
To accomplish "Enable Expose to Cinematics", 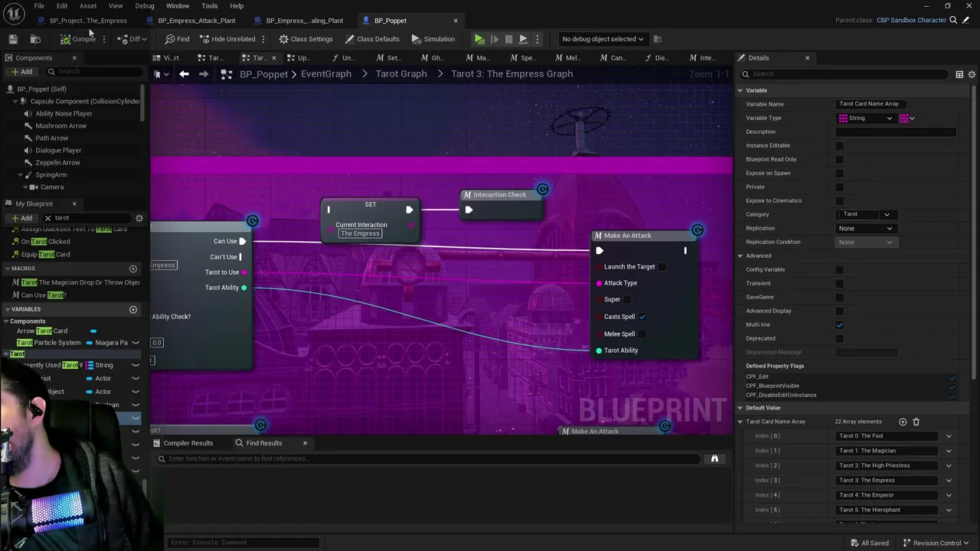I will coord(839,201).
